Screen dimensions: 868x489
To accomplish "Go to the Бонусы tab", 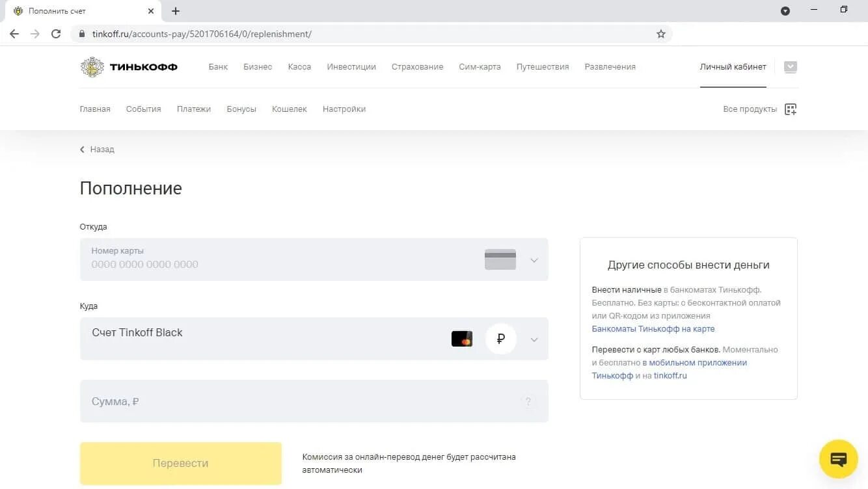I will pyautogui.click(x=241, y=109).
